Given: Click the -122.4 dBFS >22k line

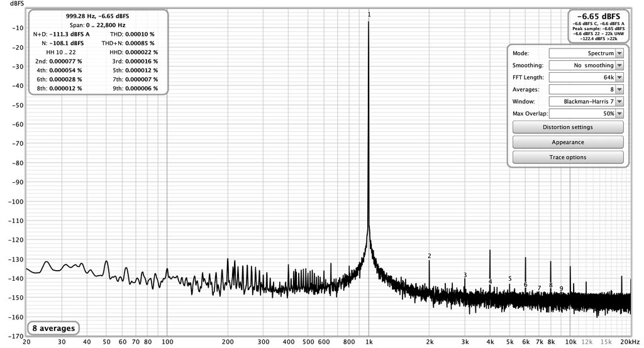Looking at the screenshot, I should pos(599,38).
